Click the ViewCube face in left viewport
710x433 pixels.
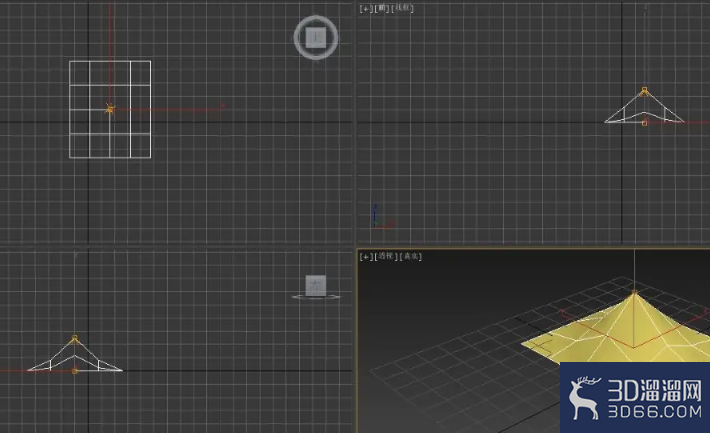pos(316,285)
